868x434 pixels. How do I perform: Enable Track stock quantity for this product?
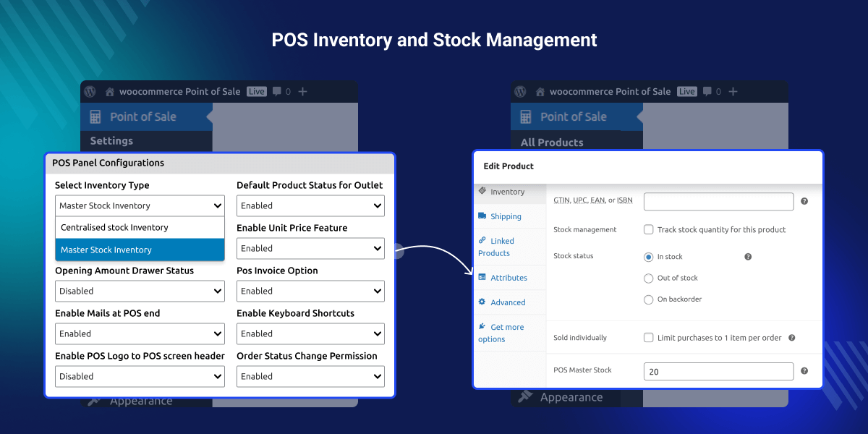[649, 229]
